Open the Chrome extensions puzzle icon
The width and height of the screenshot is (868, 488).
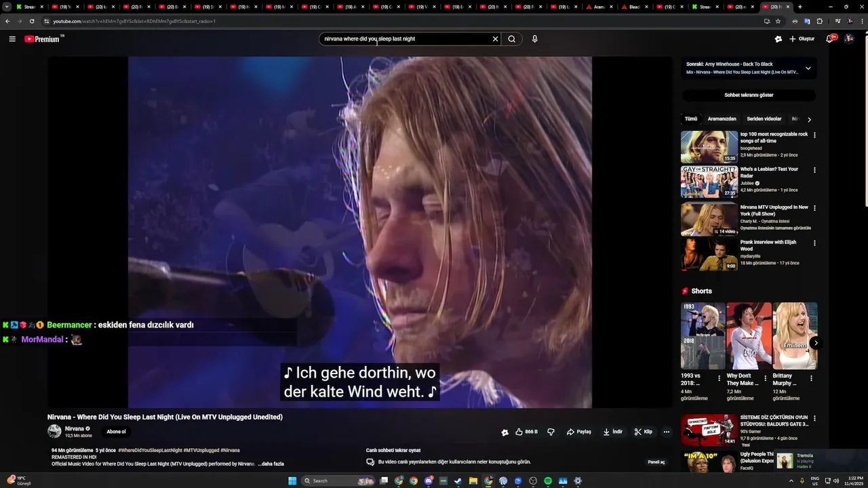point(819,21)
